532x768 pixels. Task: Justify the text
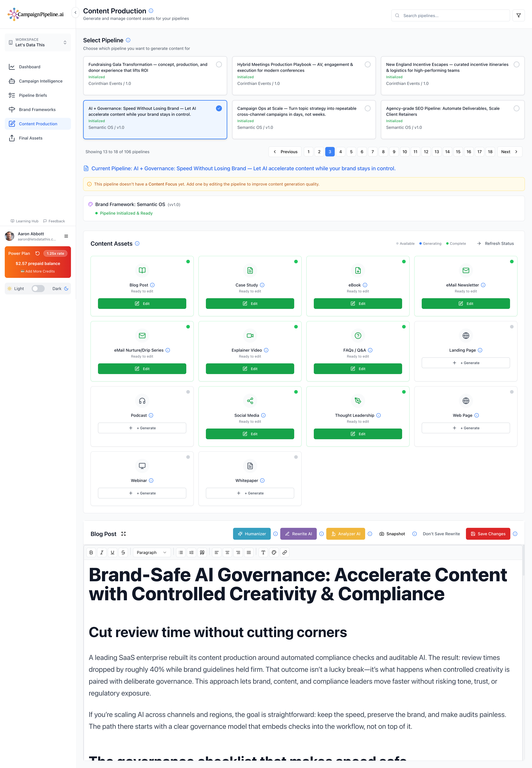249,552
